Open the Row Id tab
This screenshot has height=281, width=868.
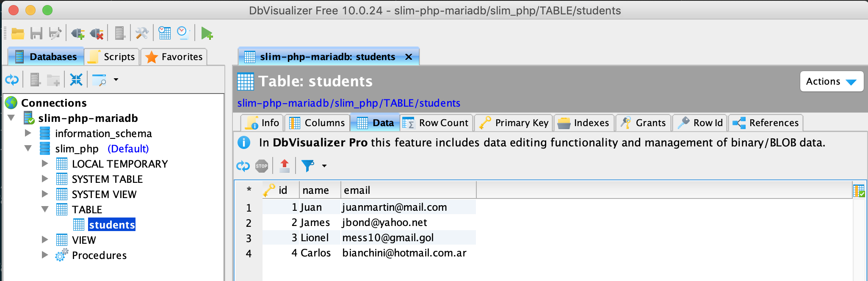[x=700, y=123]
